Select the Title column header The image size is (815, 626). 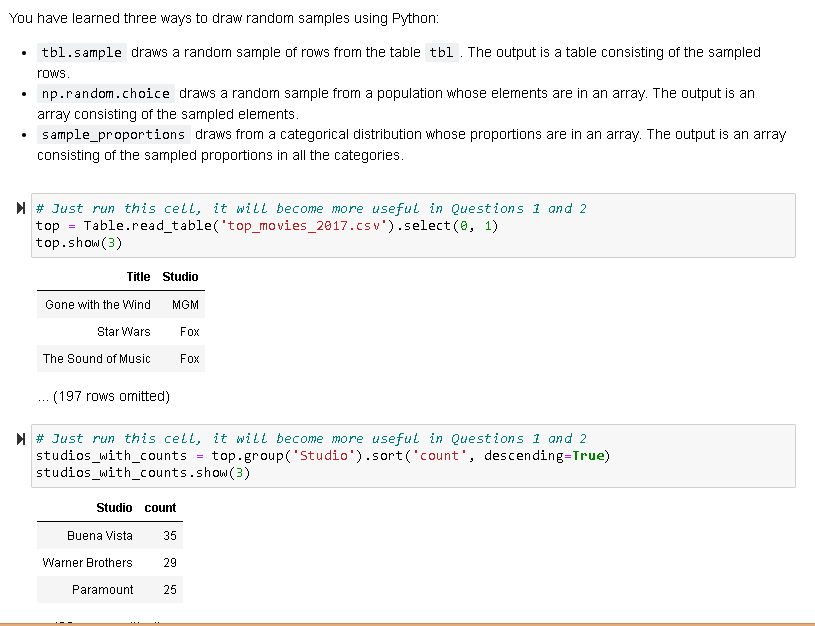(x=137, y=277)
